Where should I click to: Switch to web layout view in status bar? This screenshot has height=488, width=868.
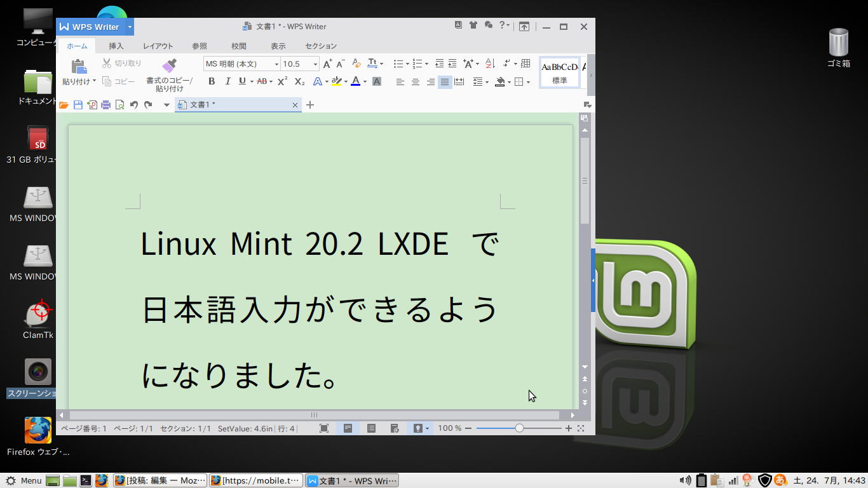coord(395,428)
